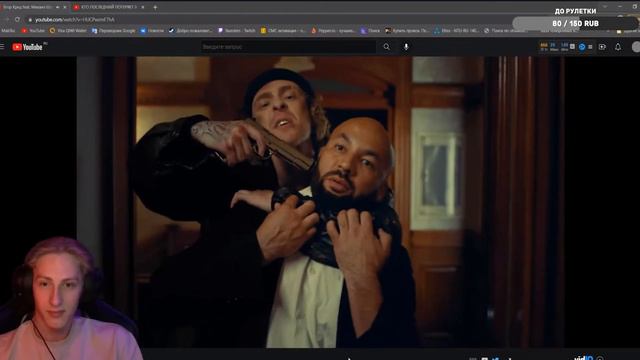Close the second YouTube tab

click(143, 7)
